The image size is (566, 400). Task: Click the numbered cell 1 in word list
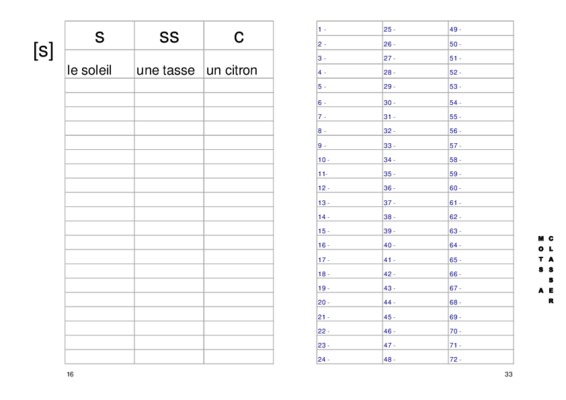click(x=349, y=29)
